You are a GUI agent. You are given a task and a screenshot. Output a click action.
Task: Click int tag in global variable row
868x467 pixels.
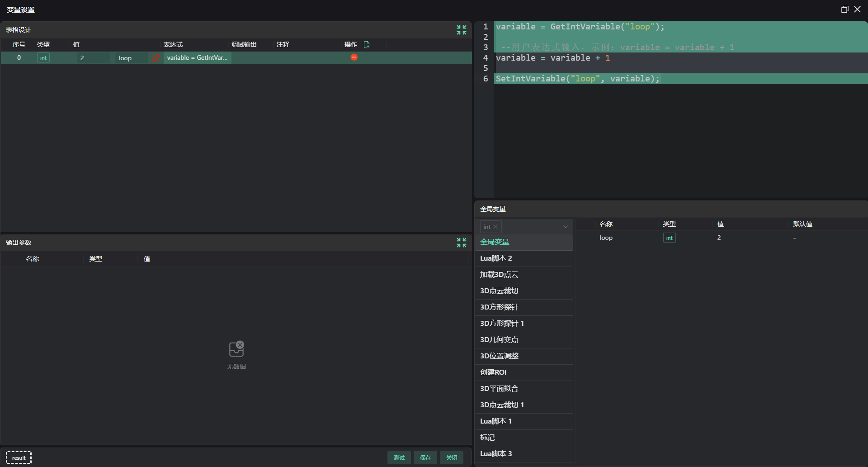(670, 238)
